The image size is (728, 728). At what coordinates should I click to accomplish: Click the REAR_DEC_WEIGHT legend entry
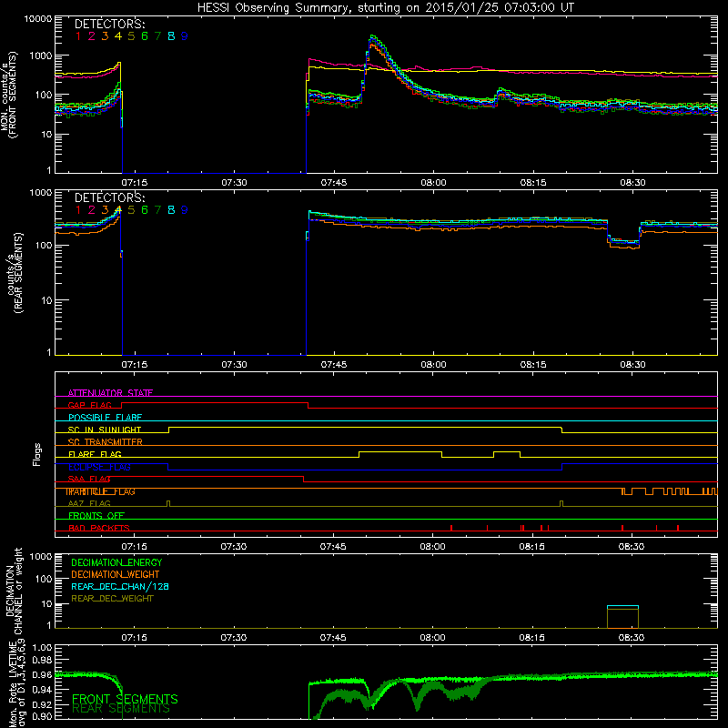[x=112, y=599]
